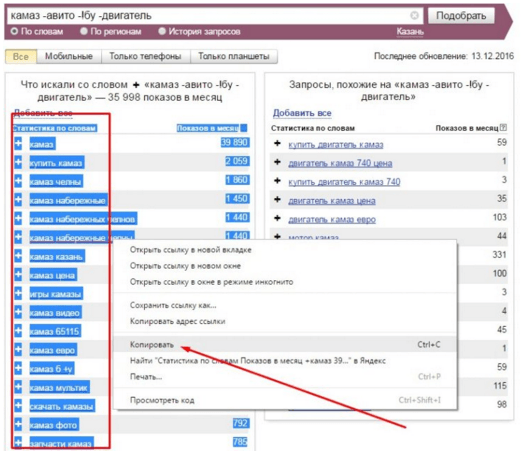The width and height of the screenshot is (528, 471).
Task: Add 'камаз челны' with its plus icon
Action: 18,181
